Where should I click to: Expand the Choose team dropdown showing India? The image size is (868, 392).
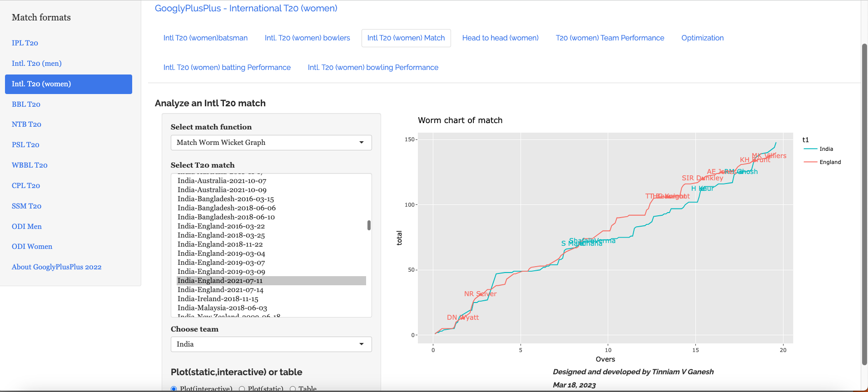271,344
